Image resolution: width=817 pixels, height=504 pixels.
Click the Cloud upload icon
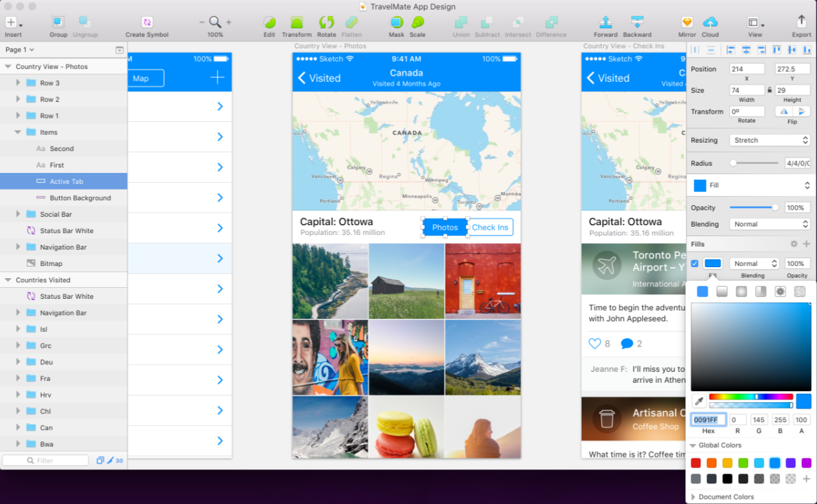click(710, 22)
